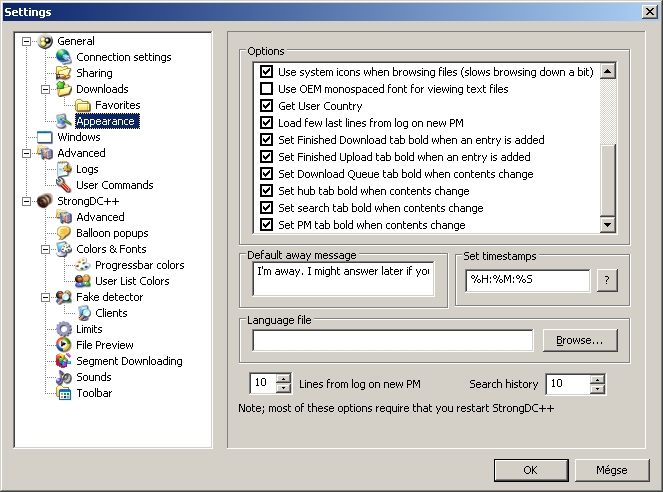
Task: Disable the Get User Country option
Action: click(x=266, y=106)
